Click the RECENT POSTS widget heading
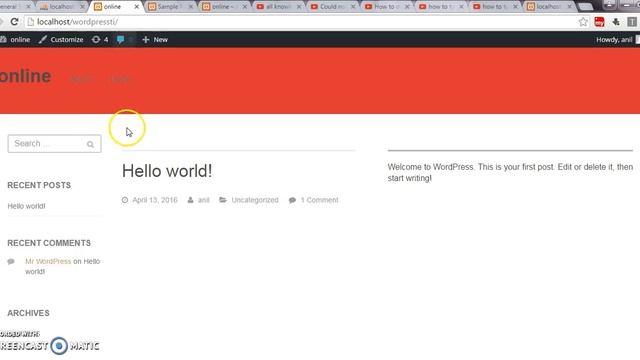The width and height of the screenshot is (640, 360). point(39,185)
